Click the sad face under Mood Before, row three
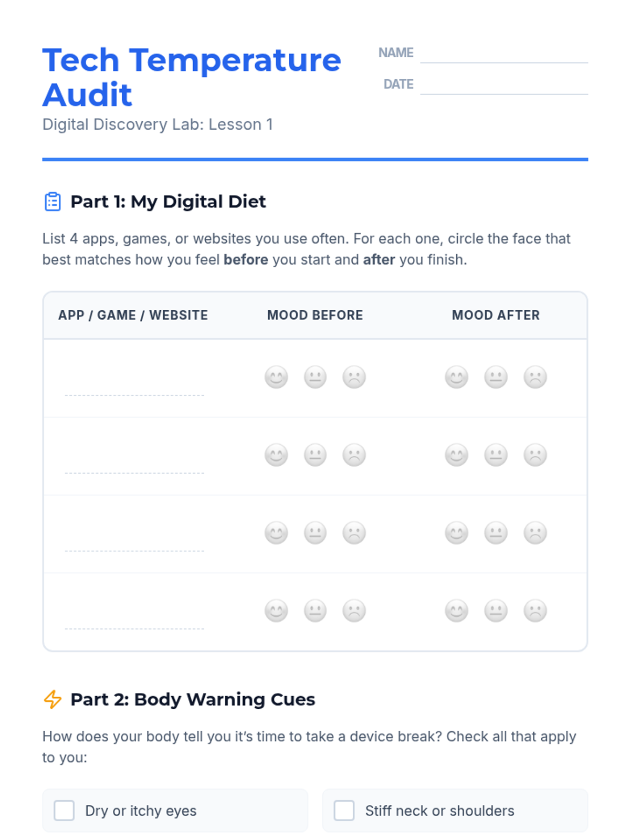The image size is (630, 840). point(354,532)
